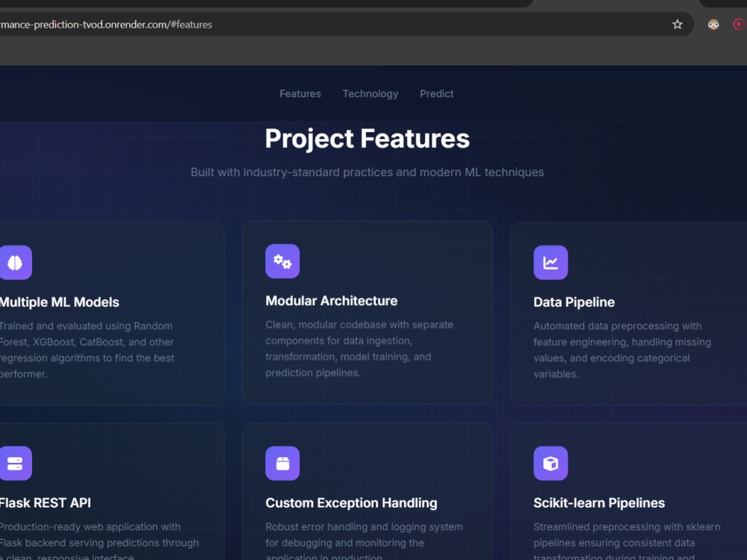Select the Flask REST API card title
The width and height of the screenshot is (747, 560).
click(x=46, y=503)
